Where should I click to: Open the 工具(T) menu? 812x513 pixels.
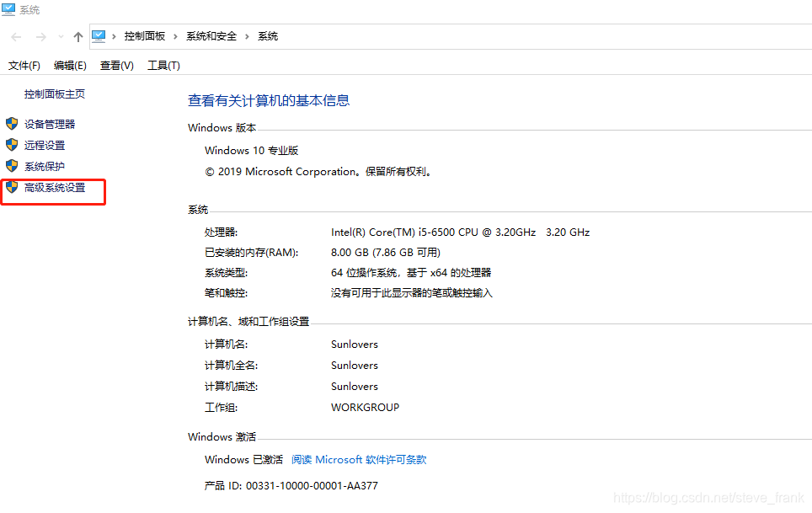[x=163, y=65]
